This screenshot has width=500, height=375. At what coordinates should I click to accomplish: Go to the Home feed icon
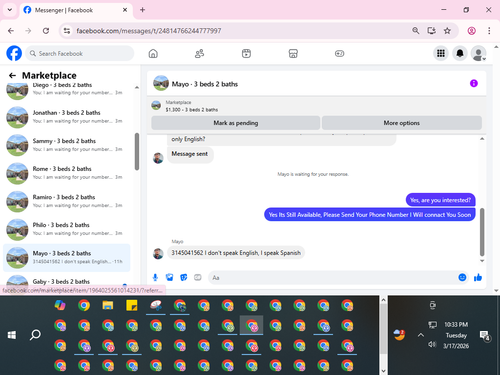click(153, 53)
